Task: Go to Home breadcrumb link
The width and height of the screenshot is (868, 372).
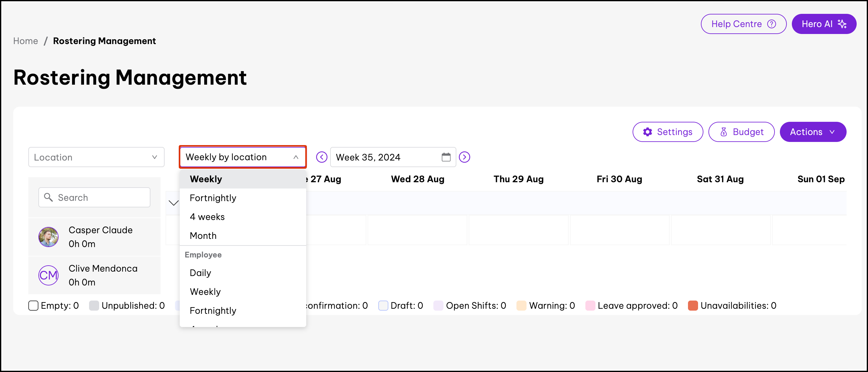Action: click(x=25, y=41)
